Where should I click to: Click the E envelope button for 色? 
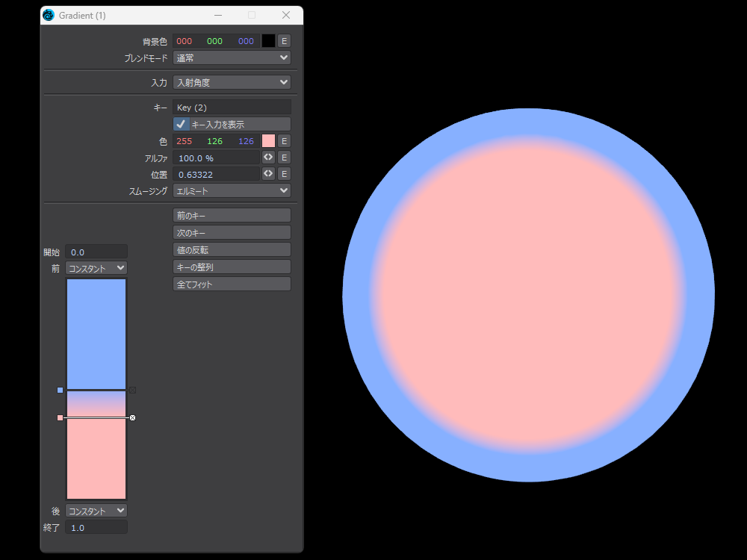285,141
